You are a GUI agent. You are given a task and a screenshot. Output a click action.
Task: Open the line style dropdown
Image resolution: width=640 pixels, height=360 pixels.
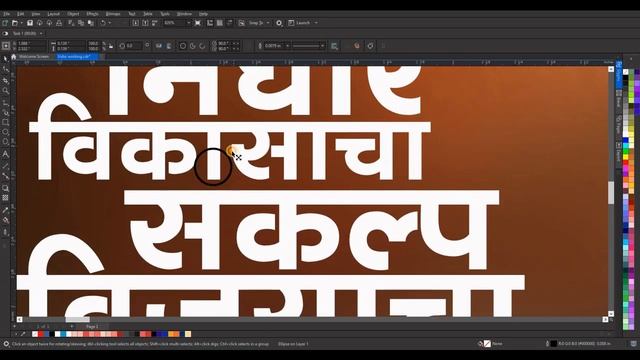(x=322, y=46)
